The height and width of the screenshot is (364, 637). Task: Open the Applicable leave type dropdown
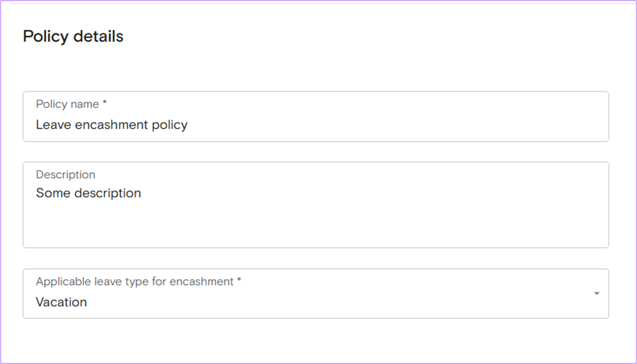[x=316, y=293]
